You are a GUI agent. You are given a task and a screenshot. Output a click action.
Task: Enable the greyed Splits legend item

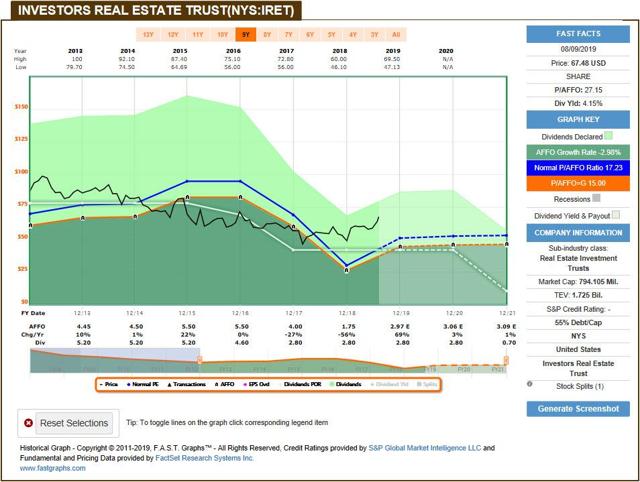pos(427,384)
